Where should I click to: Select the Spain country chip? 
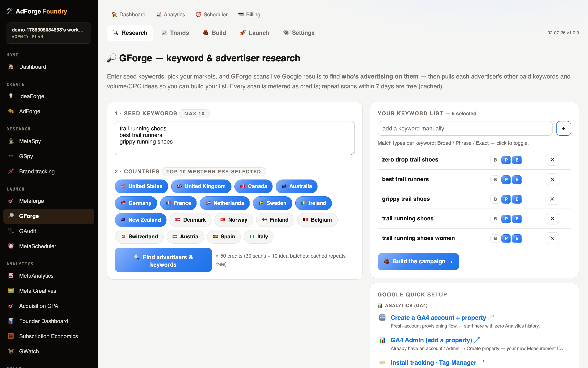(x=224, y=237)
